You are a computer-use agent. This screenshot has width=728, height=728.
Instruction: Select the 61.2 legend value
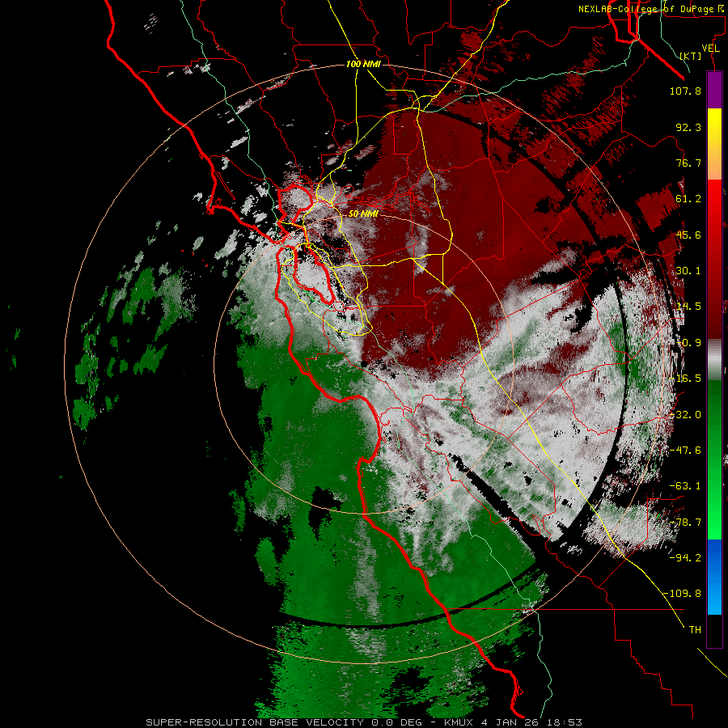tap(688, 199)
